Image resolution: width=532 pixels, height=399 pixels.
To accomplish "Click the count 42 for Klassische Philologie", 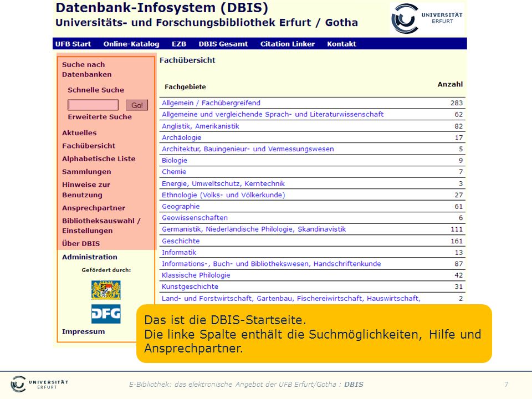I will click(459, 275).
